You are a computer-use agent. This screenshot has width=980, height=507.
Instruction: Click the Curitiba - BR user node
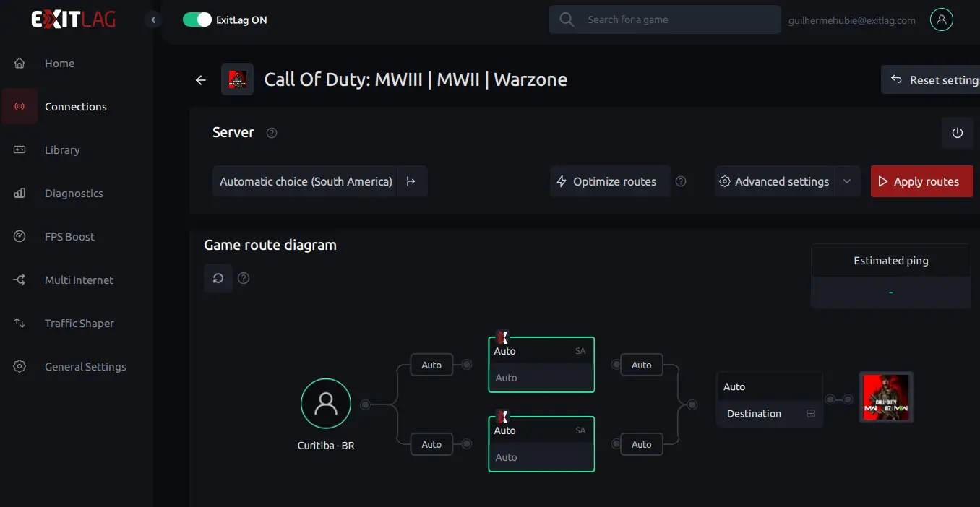(326, 404)
